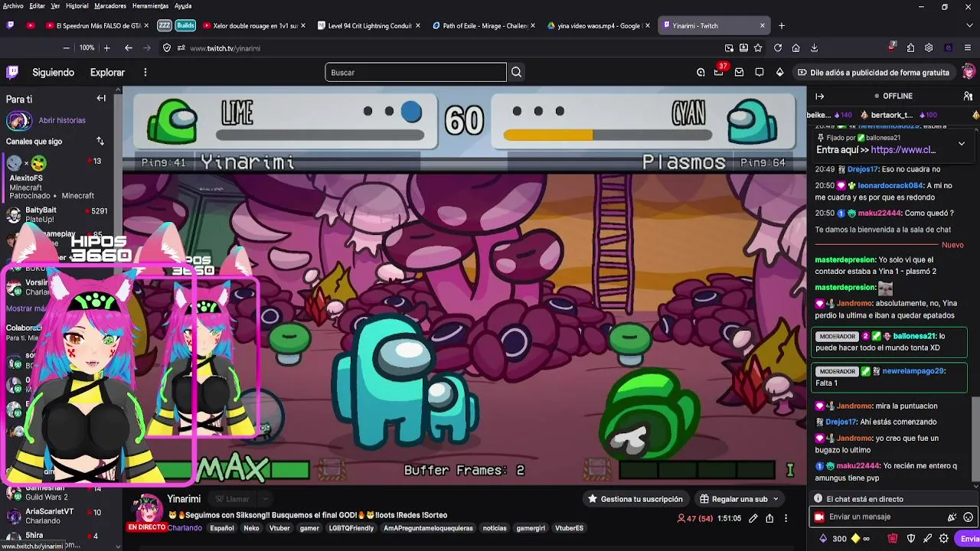The width and height of the screenshot is (980, 551).
Task: Open moderator sword icon in chat
Action: (927, 539)
